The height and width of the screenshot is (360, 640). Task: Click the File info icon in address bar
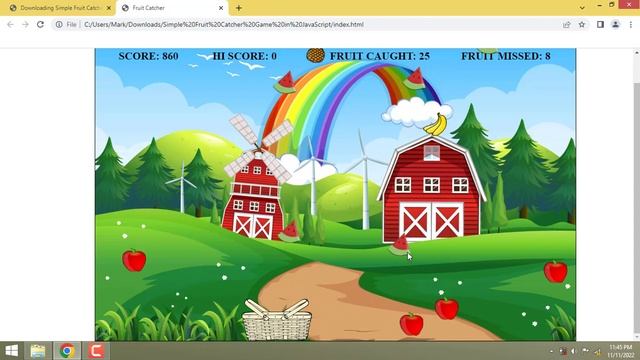59,24
